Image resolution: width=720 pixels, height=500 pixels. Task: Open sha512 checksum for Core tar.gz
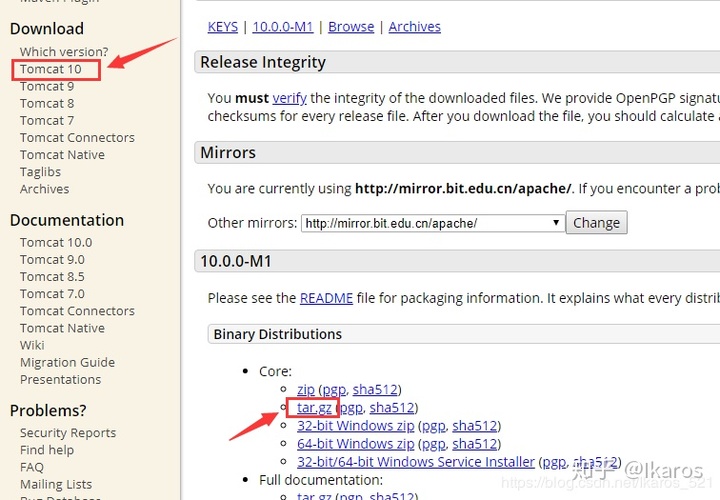pos(392,407)
